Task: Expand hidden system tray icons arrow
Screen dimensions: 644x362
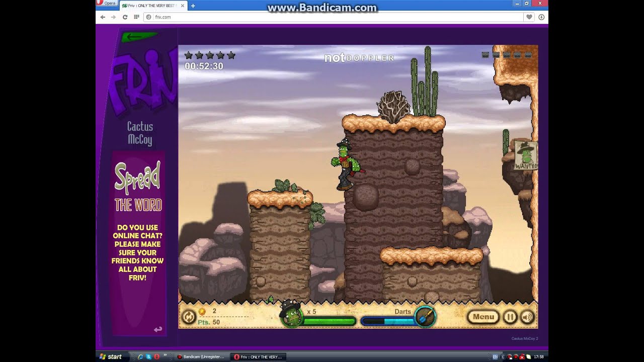Action: coord(503,356)
